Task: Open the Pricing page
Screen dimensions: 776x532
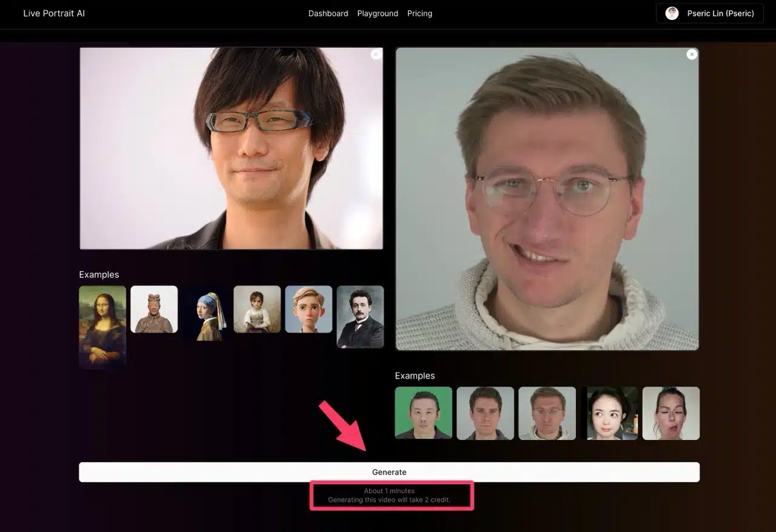Action: pyautogui.click(x=420, y=13)
